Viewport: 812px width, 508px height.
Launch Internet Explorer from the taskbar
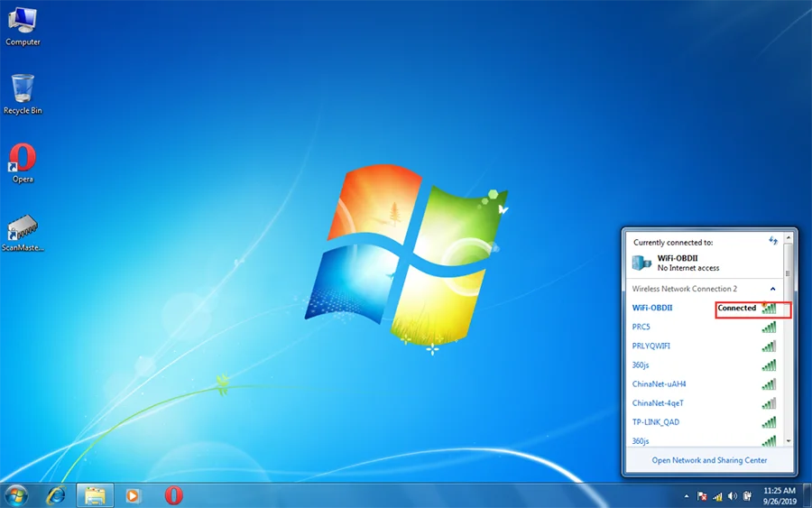pos(56,495)
